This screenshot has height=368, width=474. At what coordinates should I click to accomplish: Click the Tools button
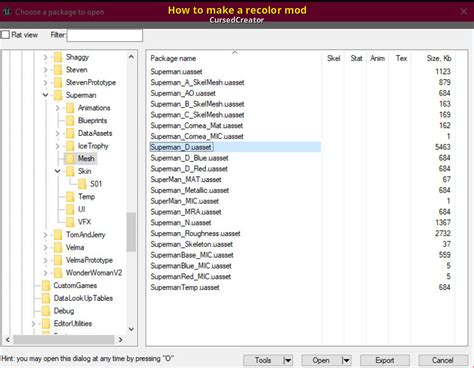click(263, 360)
